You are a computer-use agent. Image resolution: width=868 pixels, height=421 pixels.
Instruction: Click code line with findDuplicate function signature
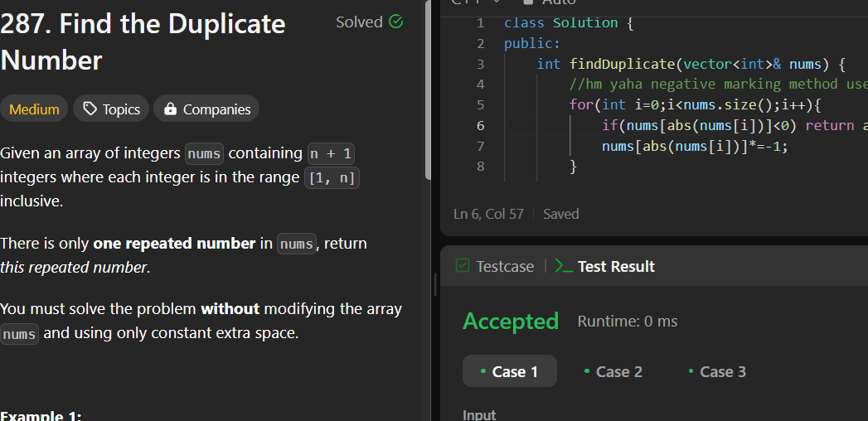tap(691, 64)
